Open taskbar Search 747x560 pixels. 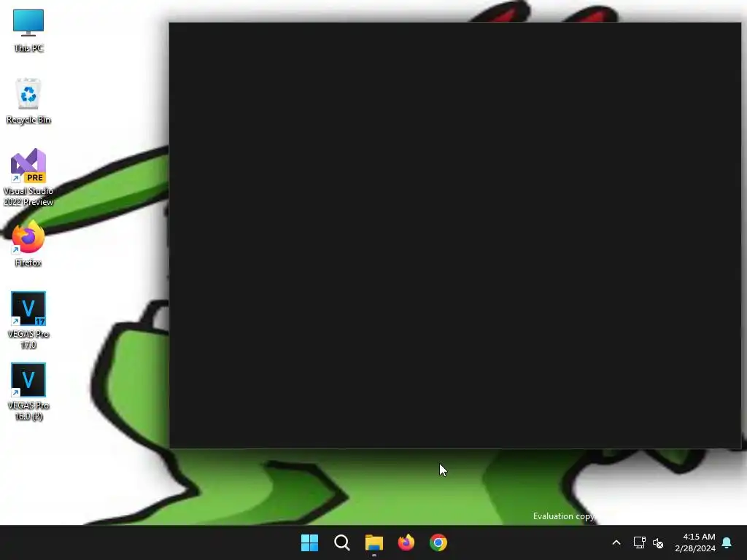click(x=342, y=542)
